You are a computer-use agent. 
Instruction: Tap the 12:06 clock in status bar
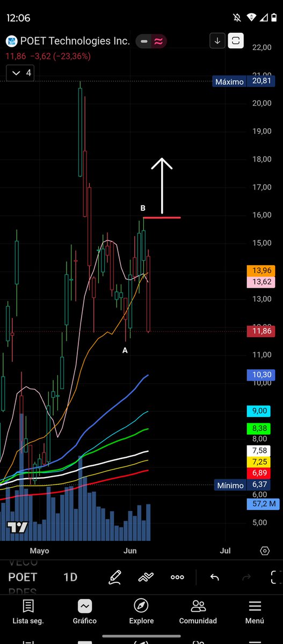pyautogui.click(x=19, y=18)
